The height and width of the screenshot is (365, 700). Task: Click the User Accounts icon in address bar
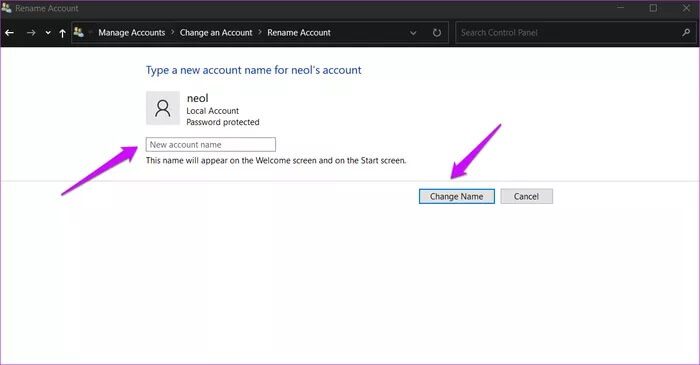point(79,32)
